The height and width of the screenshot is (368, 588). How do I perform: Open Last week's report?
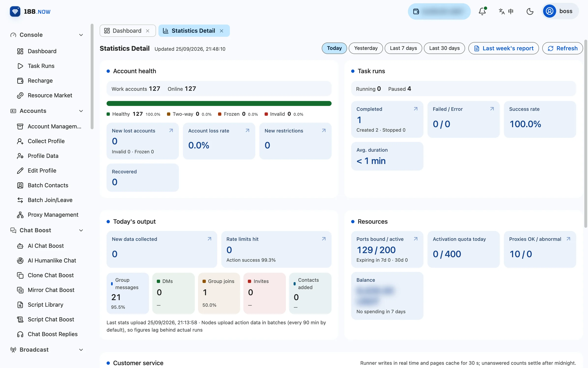[x=503, y=48]
